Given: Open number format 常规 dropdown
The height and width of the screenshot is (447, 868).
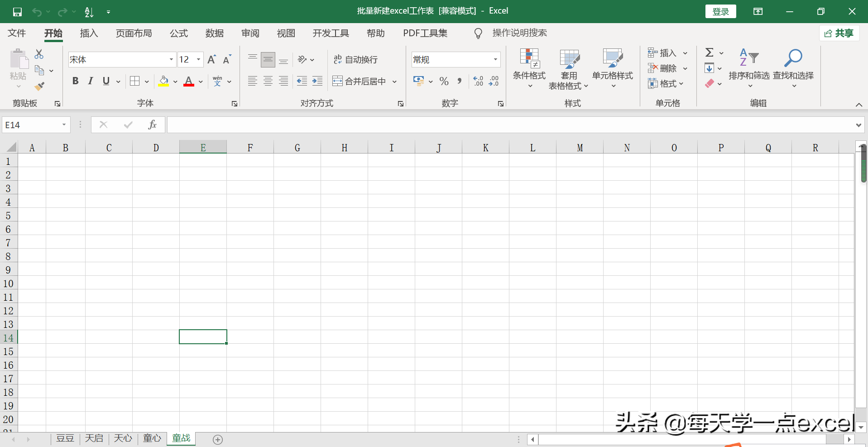Looking at the screenshot, I should coord(495,59).
